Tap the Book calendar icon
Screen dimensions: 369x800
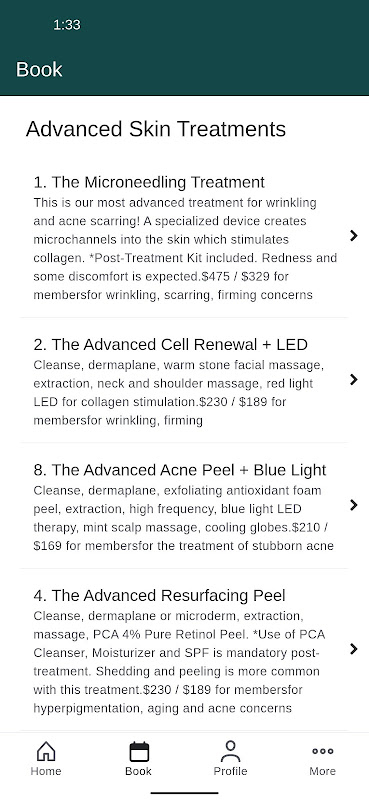139,752
